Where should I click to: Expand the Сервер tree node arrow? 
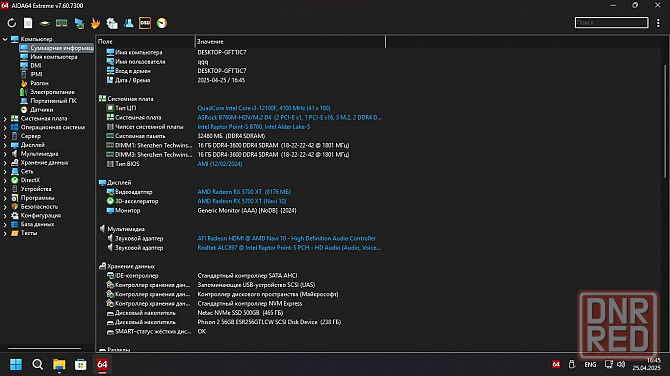click(5, 136)
